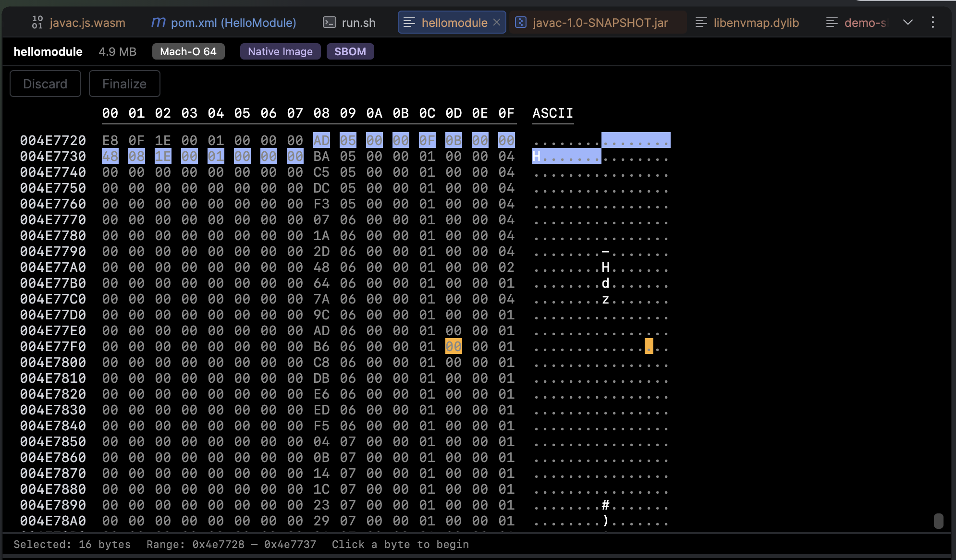Click byte B6 in row 004E77F0
956x560 pixels.
tap(321, 346)
